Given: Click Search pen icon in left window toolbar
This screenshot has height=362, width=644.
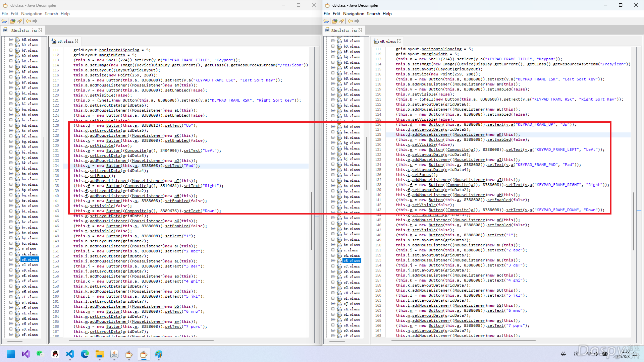Looking at the screenshot, I should [20, 21].
